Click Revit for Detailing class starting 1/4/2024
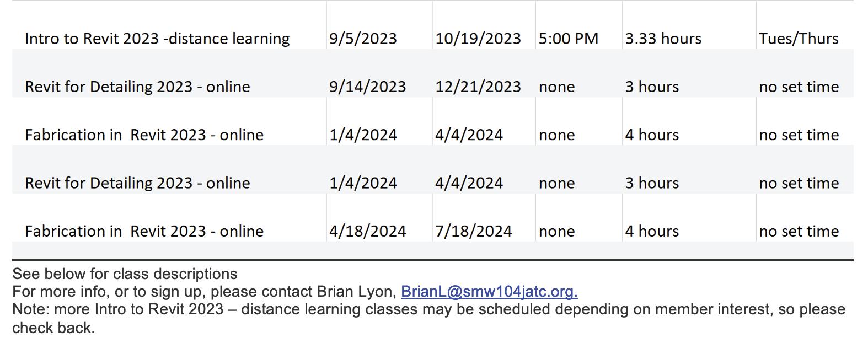The image size is (868, 343). (137, 183)
